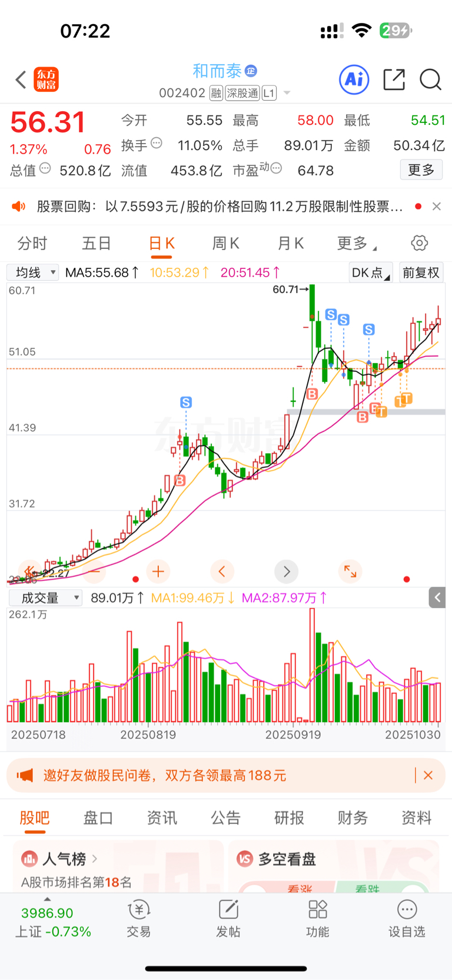Select the 日K chart tab

tap(162, 243)
